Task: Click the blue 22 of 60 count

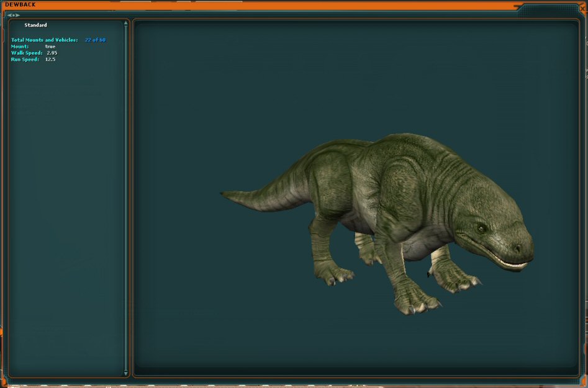Action: tap(95, 40)
